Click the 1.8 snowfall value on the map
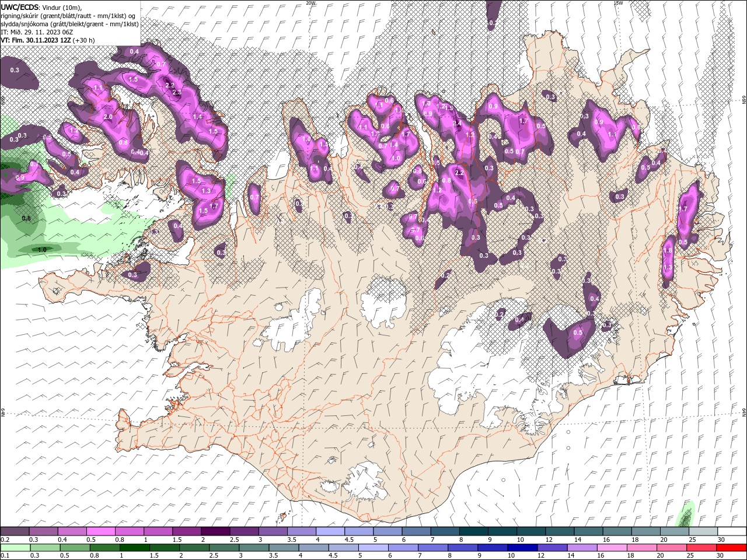The image size is (747, 560). [x=668, y=250]
